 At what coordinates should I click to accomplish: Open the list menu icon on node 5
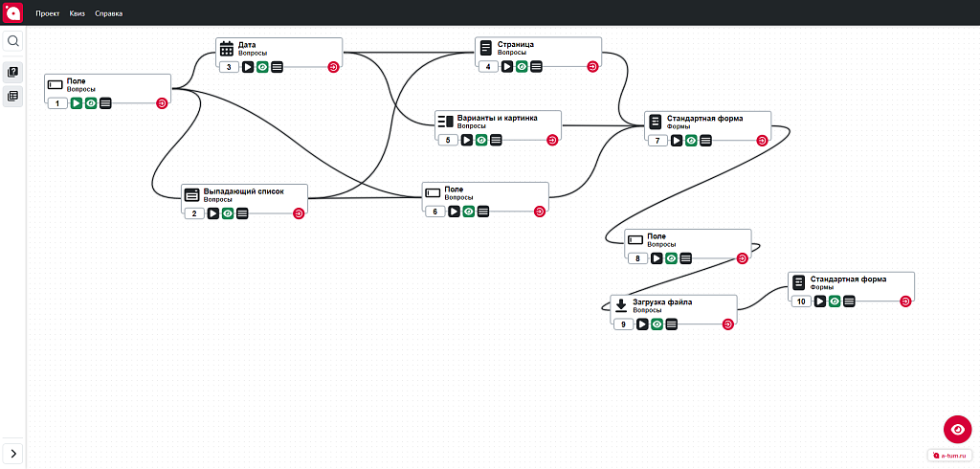coord(496,140)
